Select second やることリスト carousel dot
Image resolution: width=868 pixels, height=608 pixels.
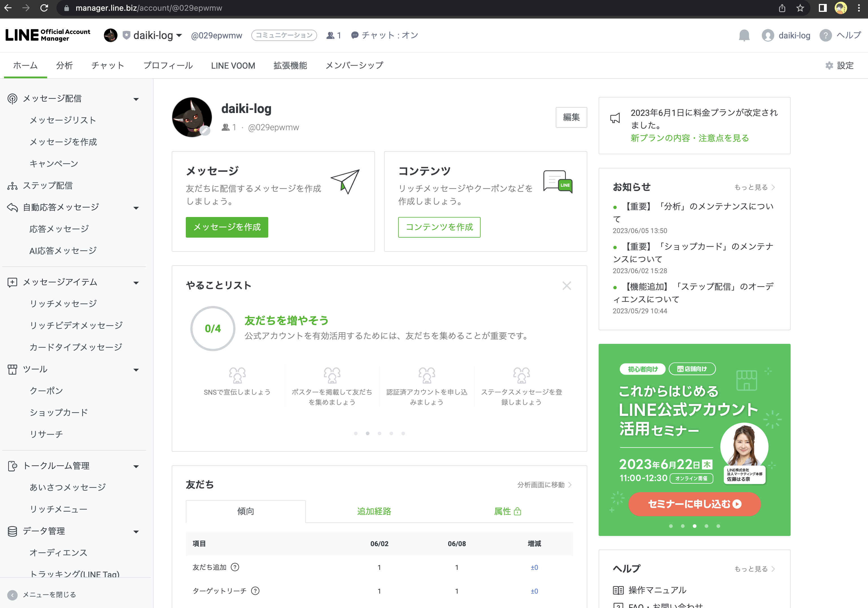(x=367, y=434)
